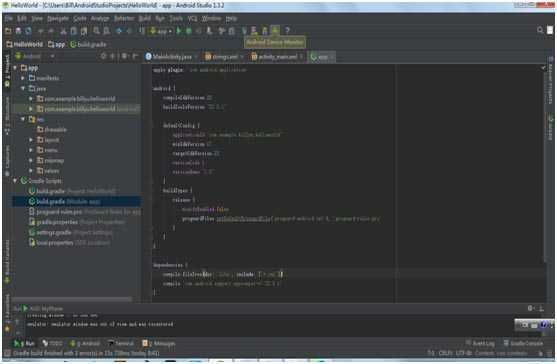Collapse the java folder node
This screenshot has width=557, height=364.
click(23, 88)
